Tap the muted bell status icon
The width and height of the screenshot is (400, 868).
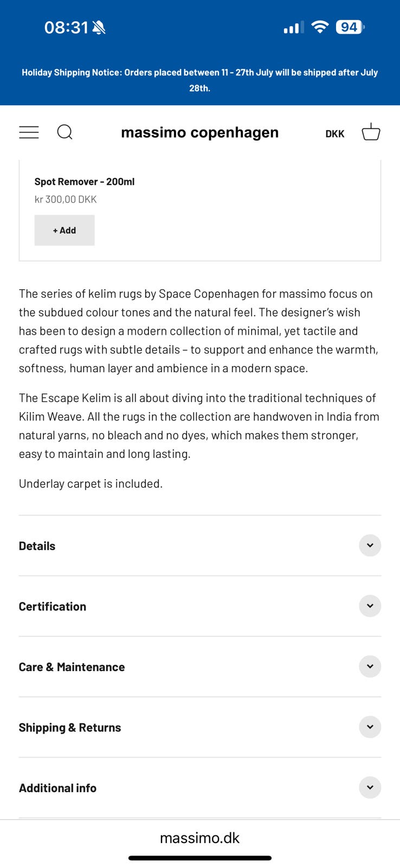tap(99, 28)
